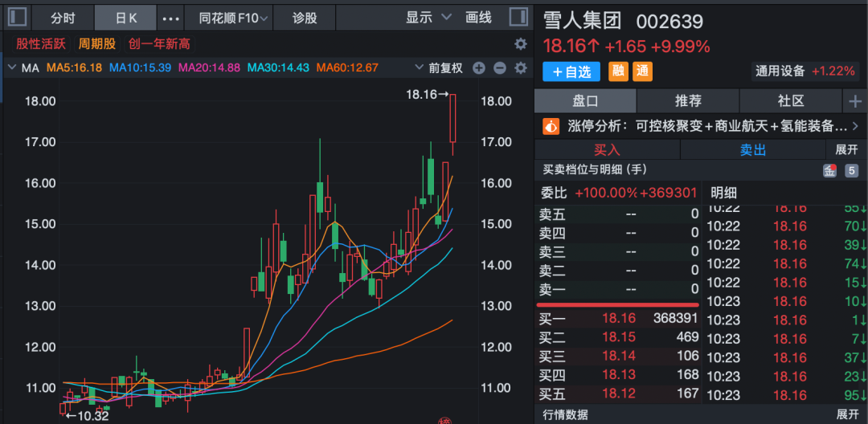Add stock with +自选 button

(571, 71)
